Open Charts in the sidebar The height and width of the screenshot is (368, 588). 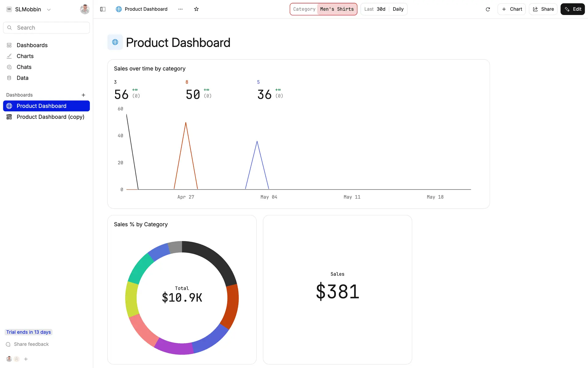tap(25, 56)
